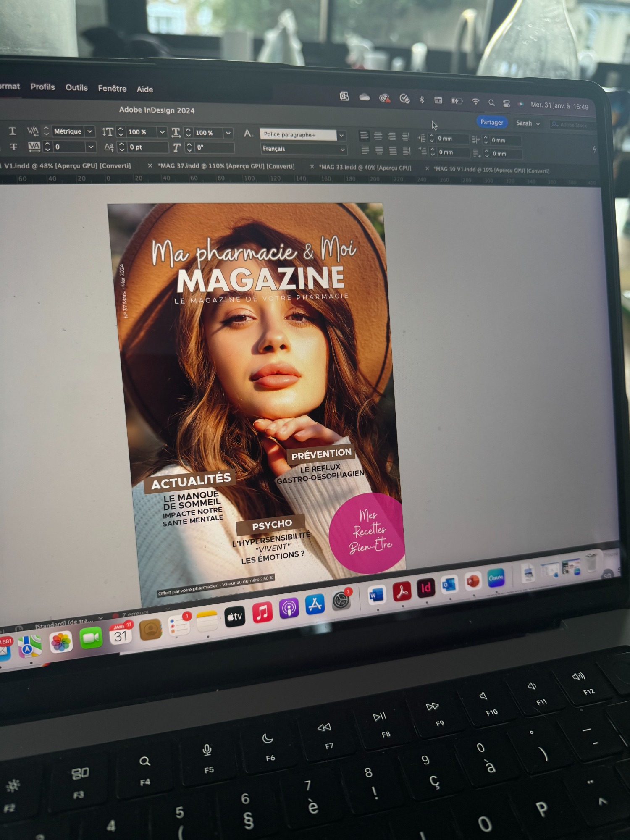Switch to the MAG 33.indd tab
Image resolution: width=630 pixels, height=840 pixels.
[x=365, y=168]
